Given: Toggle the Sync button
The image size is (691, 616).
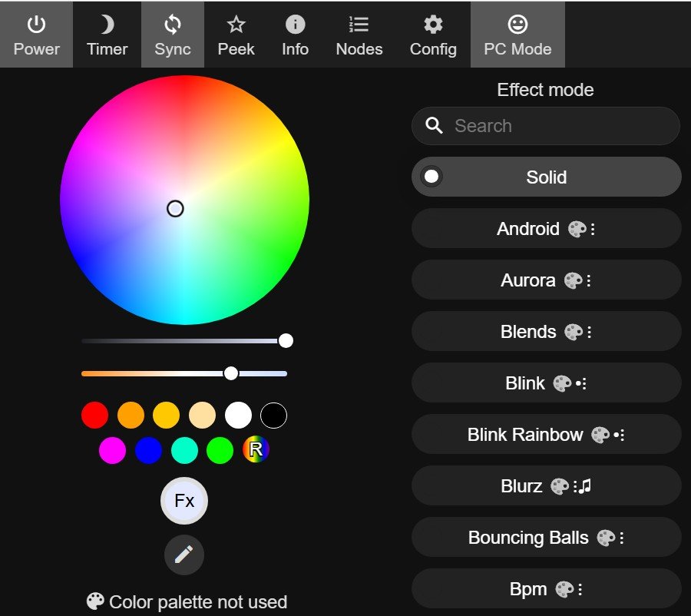Looking at the screenshot, I should point(173,35).
